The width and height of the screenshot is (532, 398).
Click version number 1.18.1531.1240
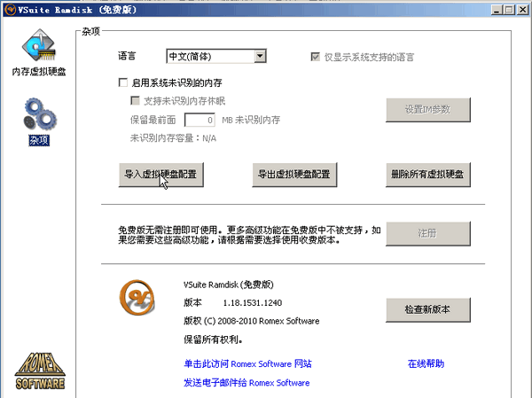point(253,302)
